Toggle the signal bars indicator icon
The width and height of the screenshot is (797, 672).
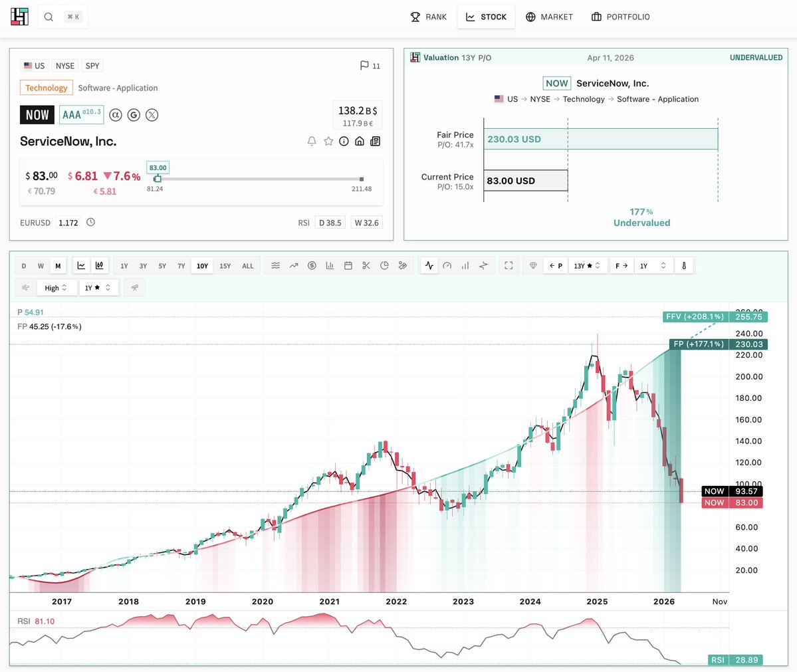tap(465, 265)
